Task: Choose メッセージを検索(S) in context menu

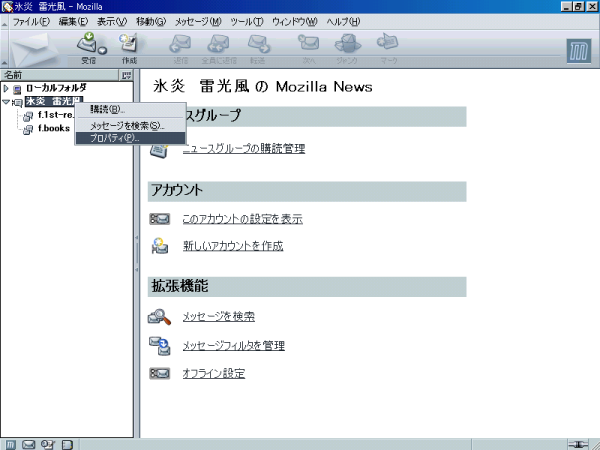Action: 130,126
